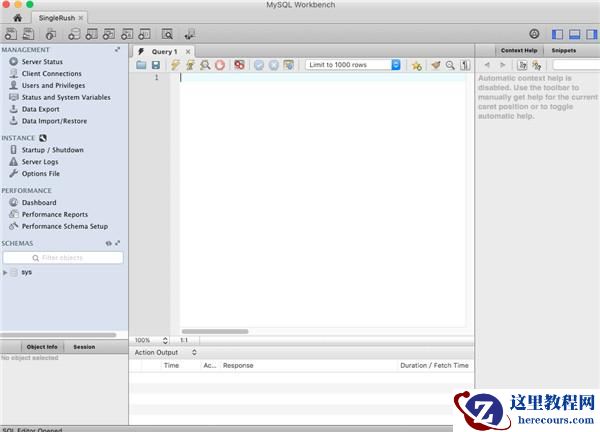The width and height of the screenshot is (600, 432).
Task: Open an SQL script file from main toolbar
Action: point(28,34)
